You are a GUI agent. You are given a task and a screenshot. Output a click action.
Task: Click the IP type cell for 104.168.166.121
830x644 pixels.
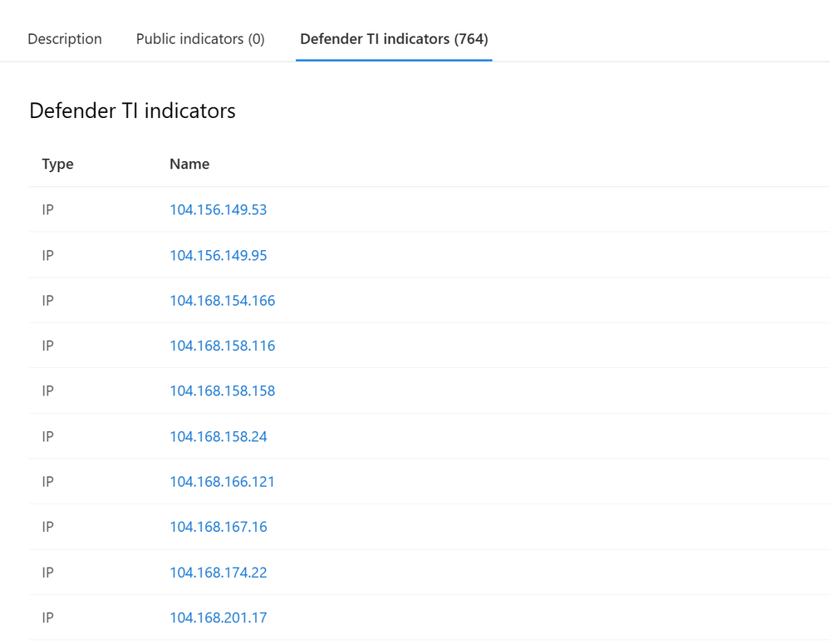pos(47,481)
